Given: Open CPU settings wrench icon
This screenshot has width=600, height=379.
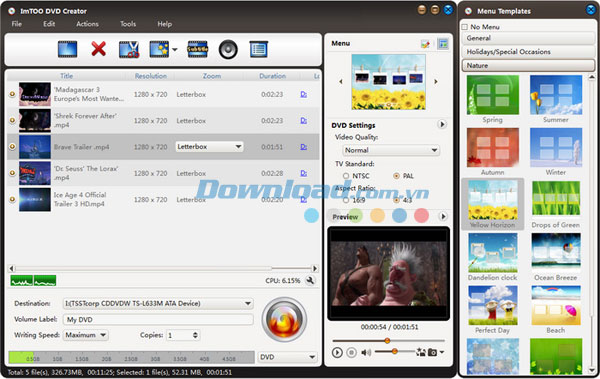Looking at the screenshot, I should pyautogui.click(x=310, y=281).
